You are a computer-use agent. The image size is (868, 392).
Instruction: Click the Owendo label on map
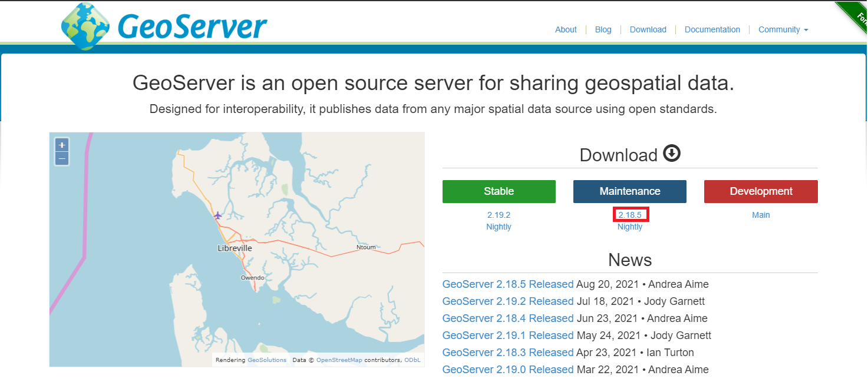(252, 277)
